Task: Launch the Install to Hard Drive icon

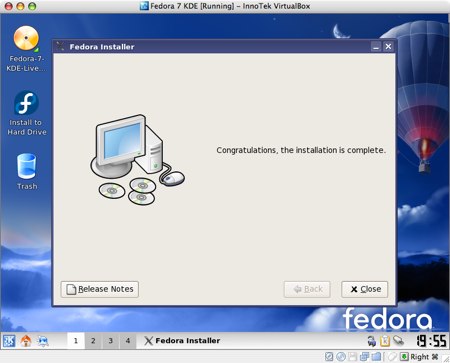Action: 26,113
